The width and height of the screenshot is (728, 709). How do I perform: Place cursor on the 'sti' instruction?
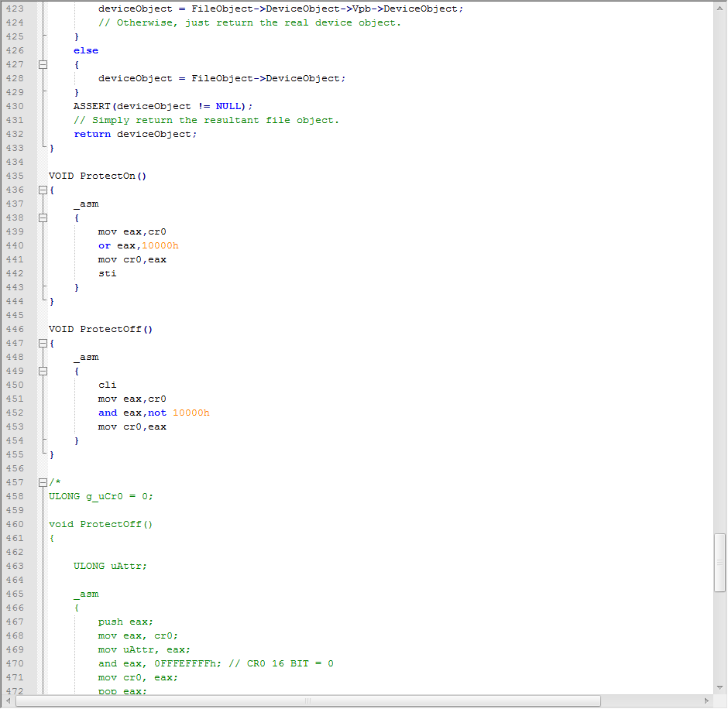107,274
